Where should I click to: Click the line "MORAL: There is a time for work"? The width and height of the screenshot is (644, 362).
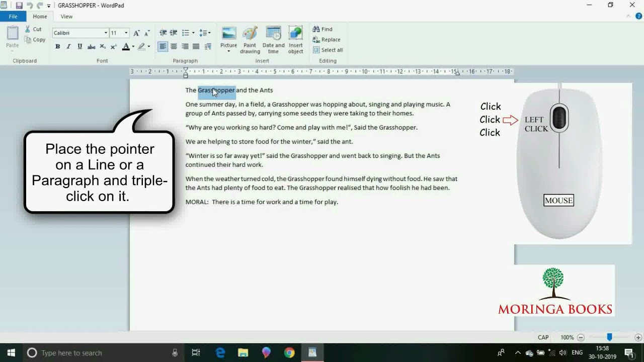pyautogui.click(x=262, y=202)
